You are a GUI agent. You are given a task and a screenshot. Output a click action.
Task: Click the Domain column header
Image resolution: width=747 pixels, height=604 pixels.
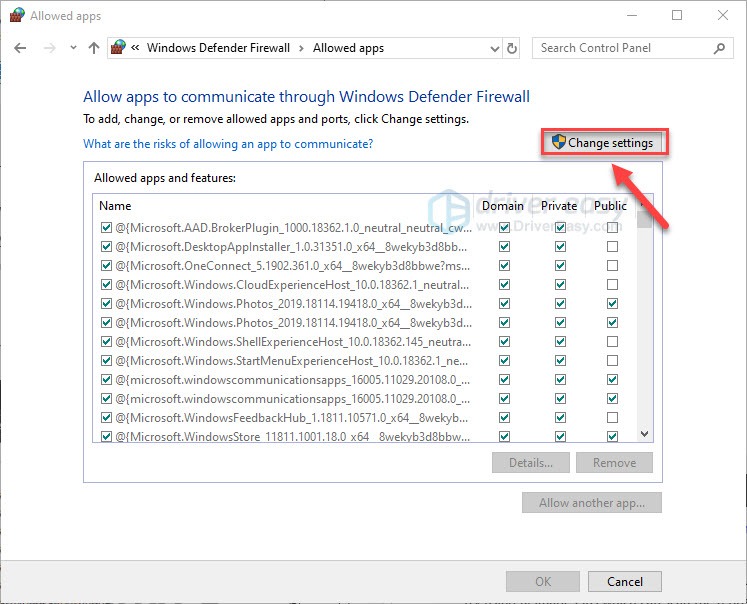503,206
